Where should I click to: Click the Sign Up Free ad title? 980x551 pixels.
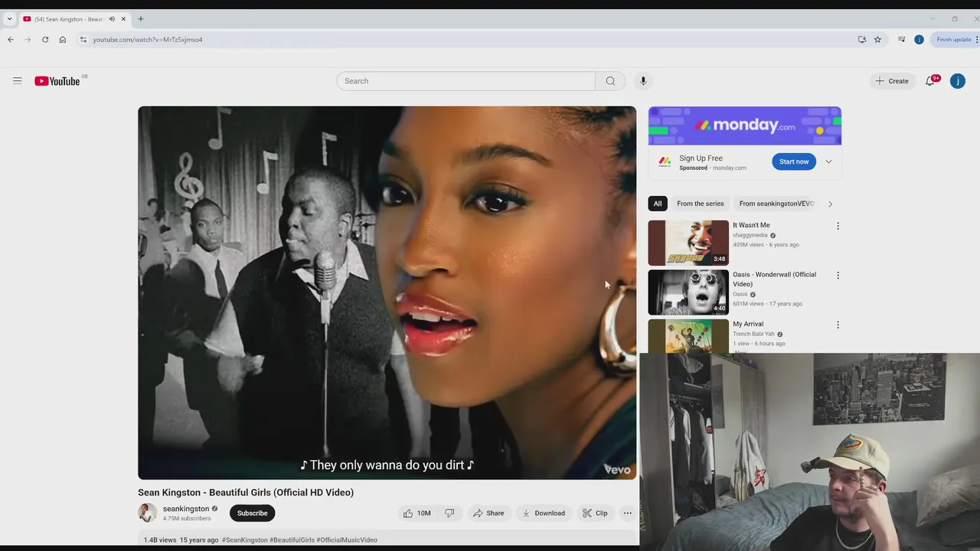click(701, 158)
